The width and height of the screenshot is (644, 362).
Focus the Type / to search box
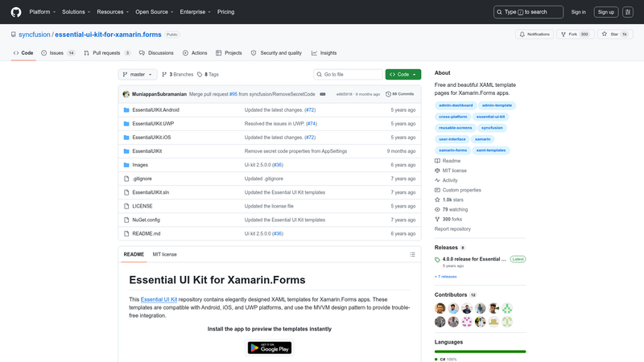528,12
